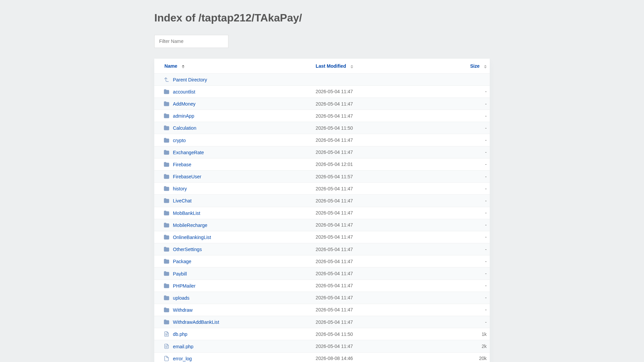Click the folder icon beside Withdraw

[166, 310]
